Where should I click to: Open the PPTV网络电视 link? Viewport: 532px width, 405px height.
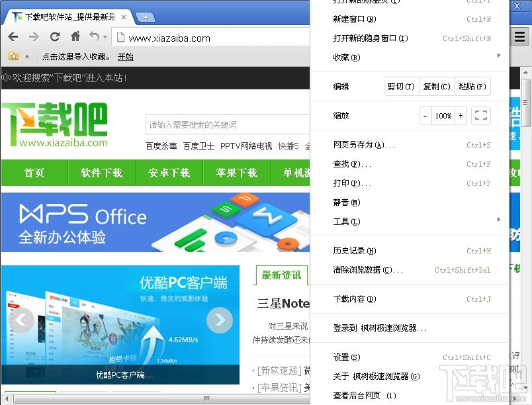246,146
